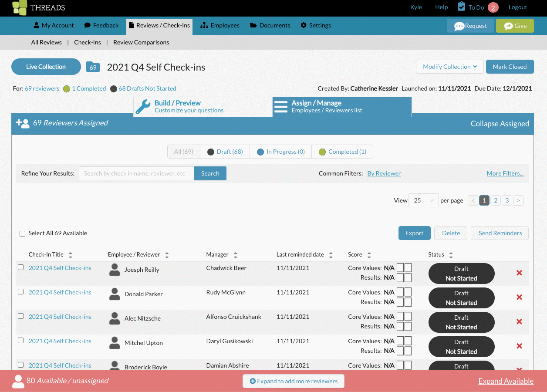Open the Employees menu tab
The height and width of the screenshot is (392, 547).
pyautogui.click(x=220, y=25)
